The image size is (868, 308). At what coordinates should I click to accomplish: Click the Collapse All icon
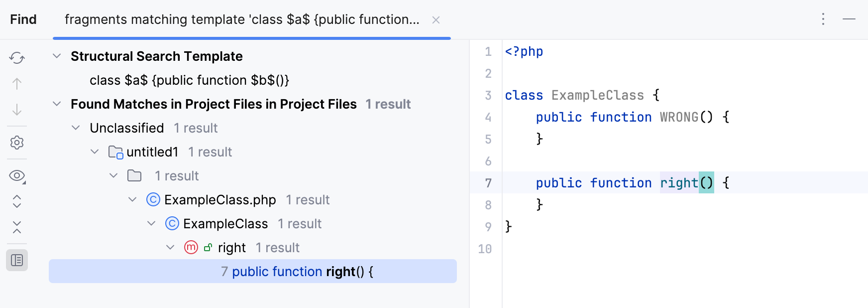pos(17,227)
